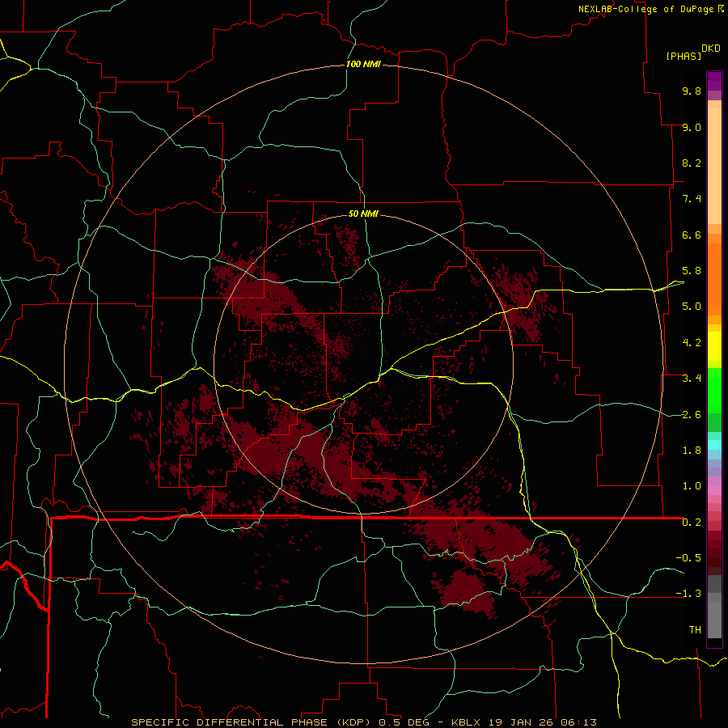Pick the cyan segment of the color bar
728x728 pixels.
coord(714,445)
